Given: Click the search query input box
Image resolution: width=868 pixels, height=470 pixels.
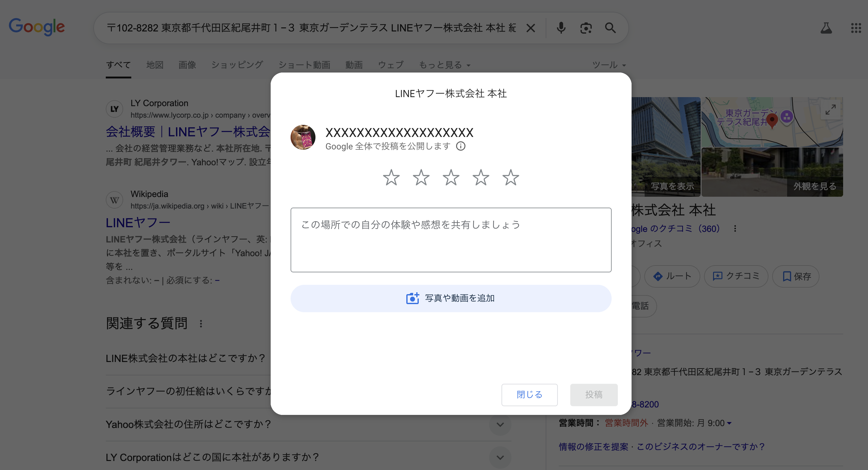Looking at the screenshot, I should [311, 28].
